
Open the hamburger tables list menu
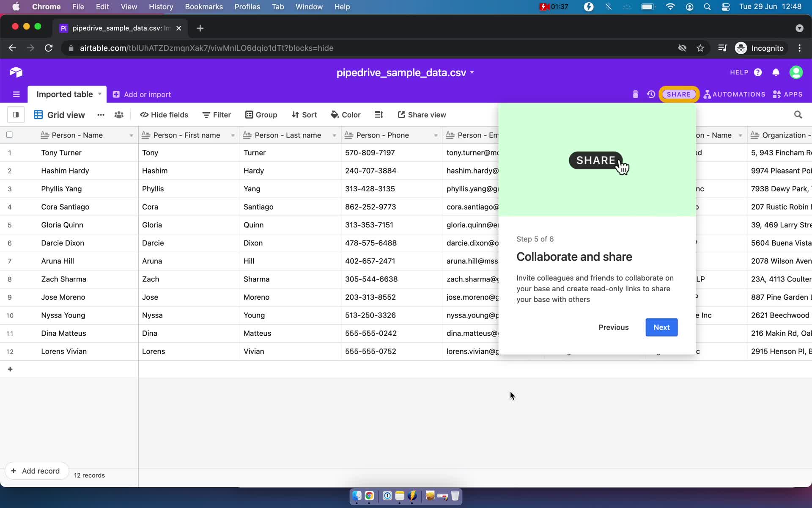(16, 94)
